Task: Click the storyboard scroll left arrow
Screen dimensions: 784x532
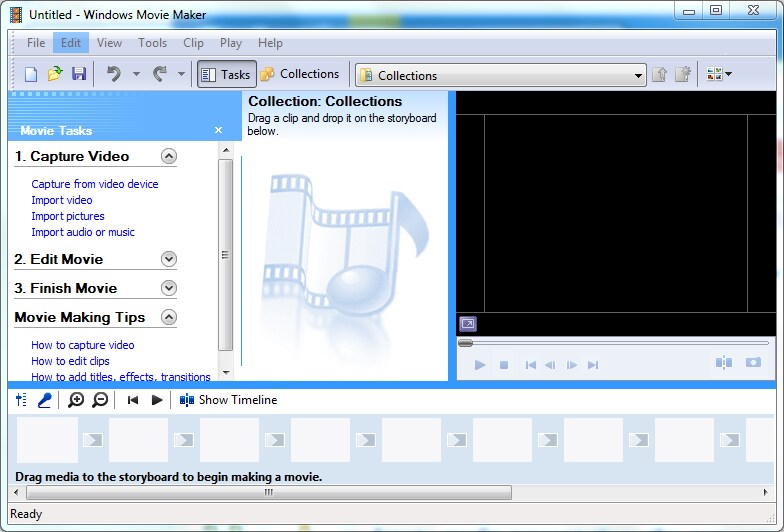Action: pyautogui.click(x=16, y=492)
